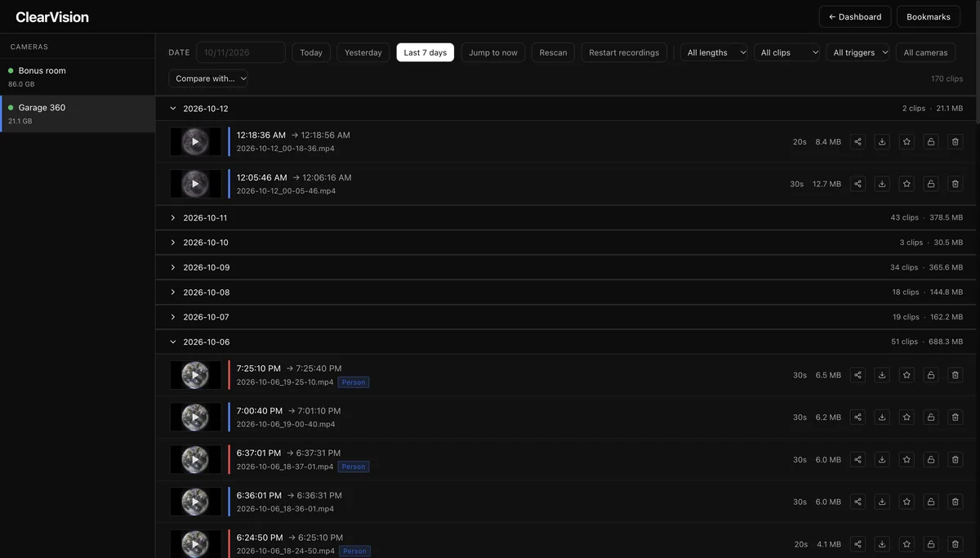
Task: Delete the 12:18:36 AM clip
Action: pyautogui.click(x=955, y=142)
